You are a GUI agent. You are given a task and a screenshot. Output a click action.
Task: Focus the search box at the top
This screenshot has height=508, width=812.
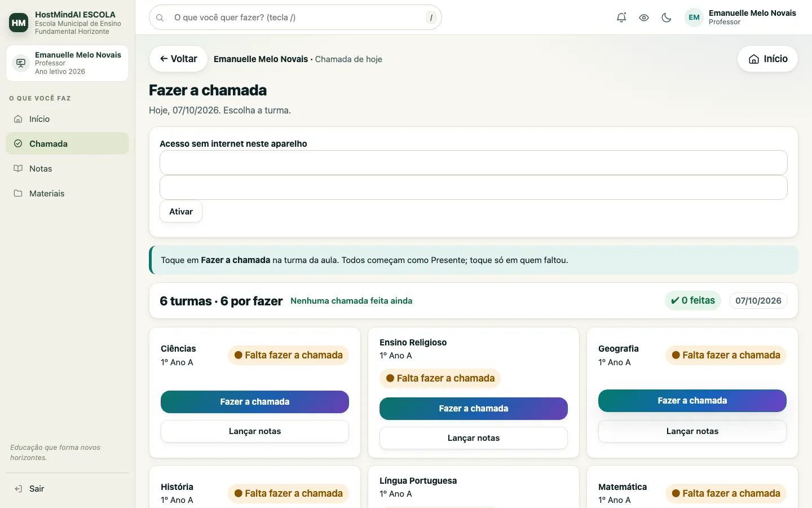tap(295, 17)
